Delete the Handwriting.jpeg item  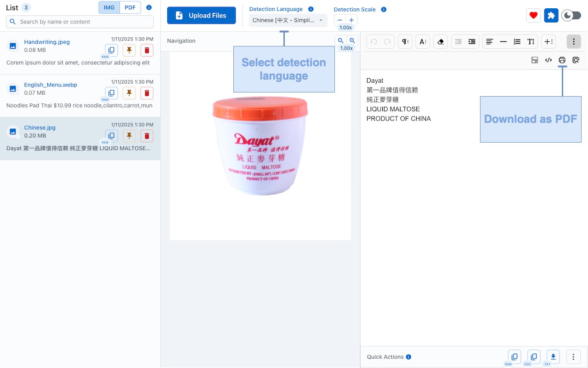[x=147, y=50]
